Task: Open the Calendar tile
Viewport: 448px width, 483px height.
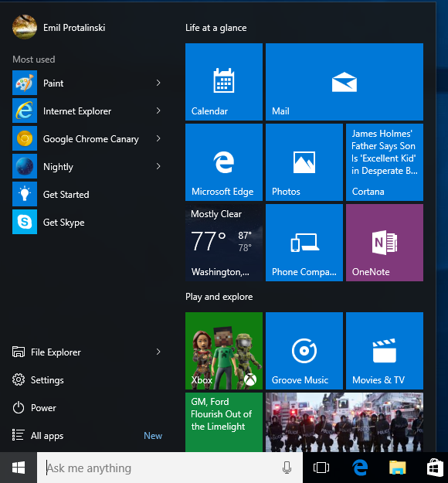Action: click(x=224, y=82)
